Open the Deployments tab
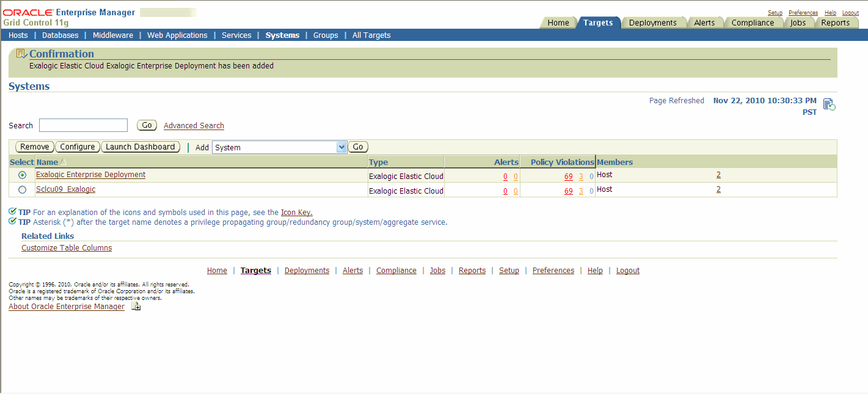Image resolution: width=868 pixels, height=394 pixels. pyautogui.click(x=653, y=23)
